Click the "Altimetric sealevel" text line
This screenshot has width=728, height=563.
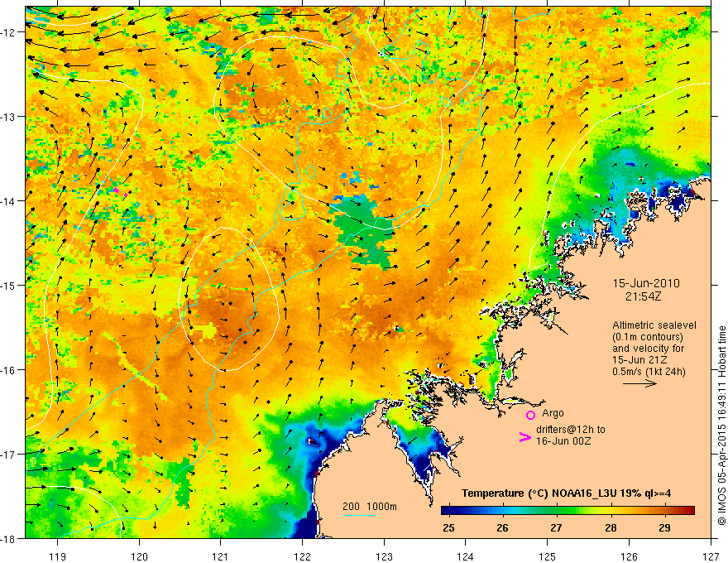click(x=654, y=325)
